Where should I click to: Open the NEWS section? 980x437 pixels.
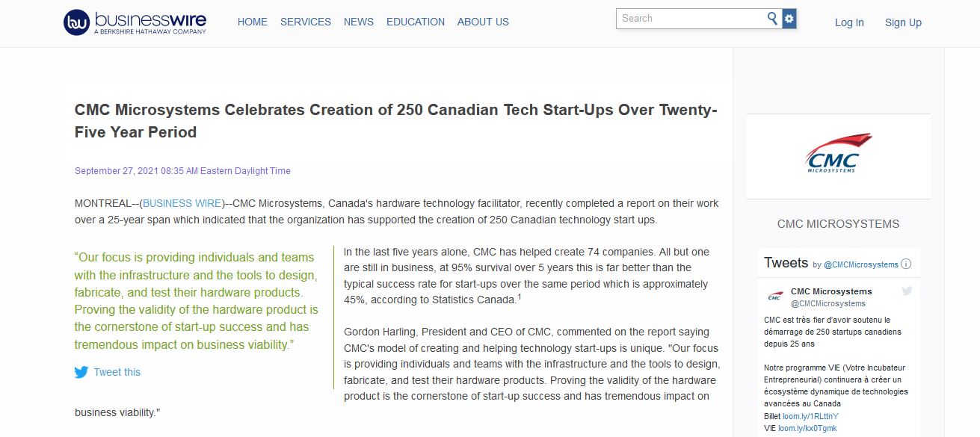pyautogui.click(x=358, y=22)
